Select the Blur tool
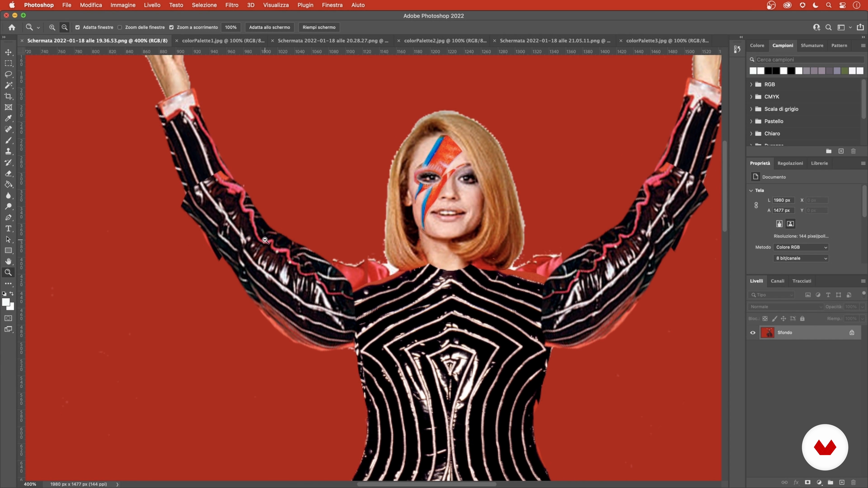Viewport: 868px width, 488px height. tap(8, 195)
